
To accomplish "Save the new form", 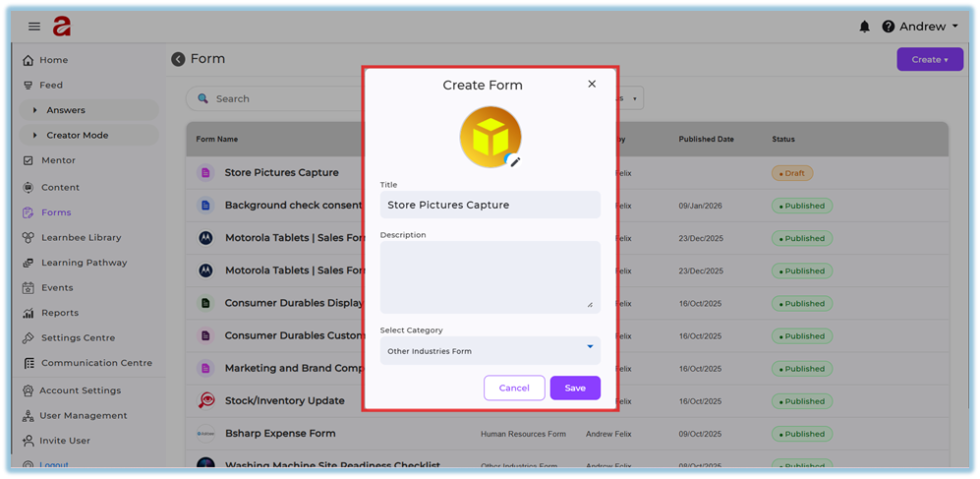I will (x=575, y=388).
